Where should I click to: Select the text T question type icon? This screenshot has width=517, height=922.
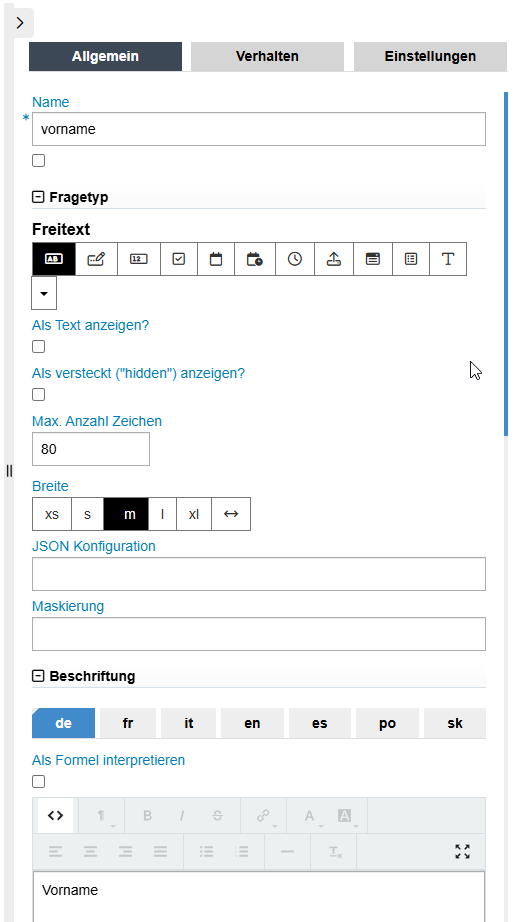click(x=448, y=259)
